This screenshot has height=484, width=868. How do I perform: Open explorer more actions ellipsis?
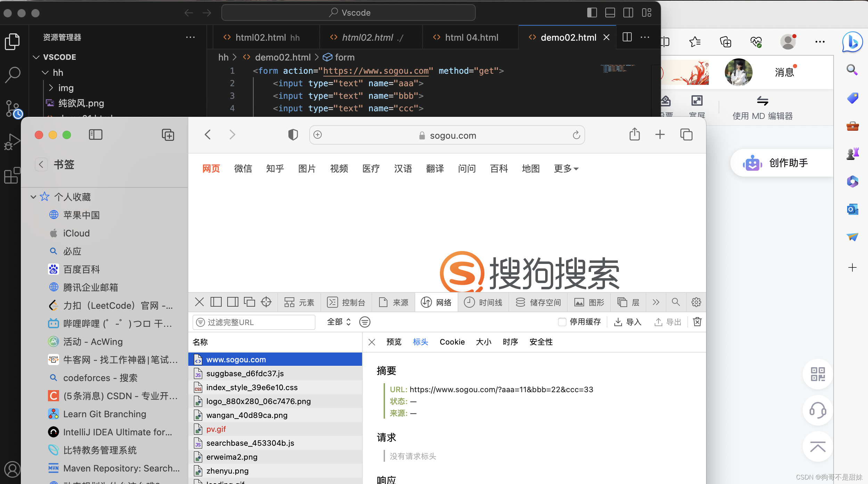[190, 37]
